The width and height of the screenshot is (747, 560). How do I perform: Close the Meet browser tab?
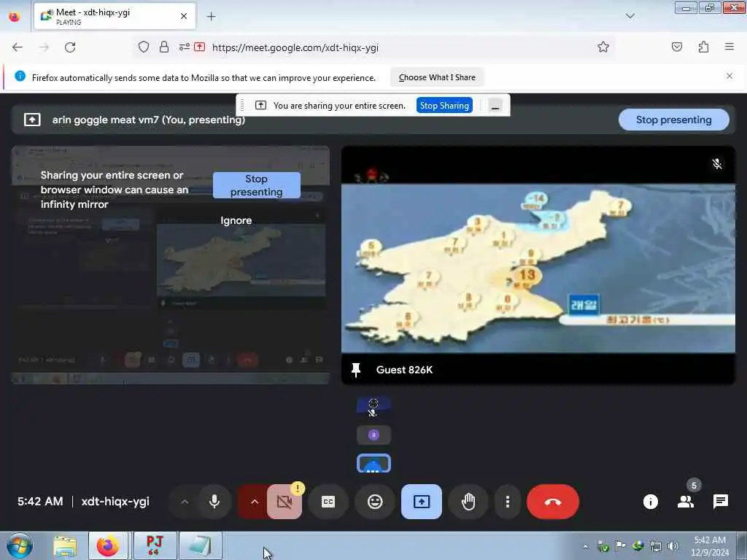tap(183, 16)
